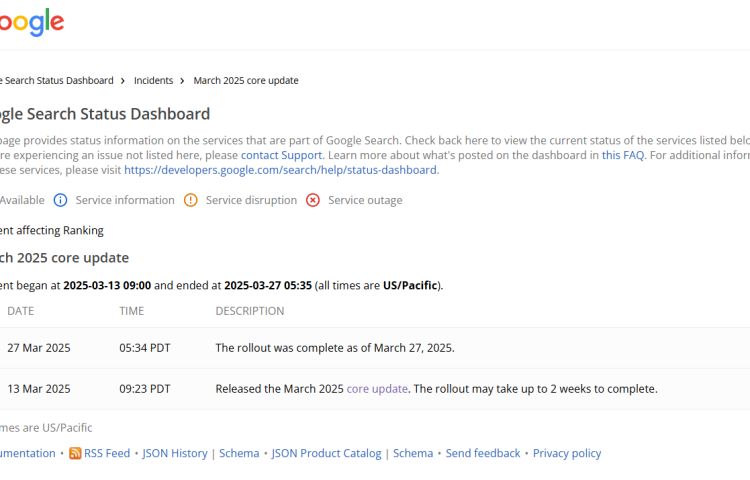This screenshot has width=750, height=480.
Task: Click the Service information legend label
Action: point(125,200)
